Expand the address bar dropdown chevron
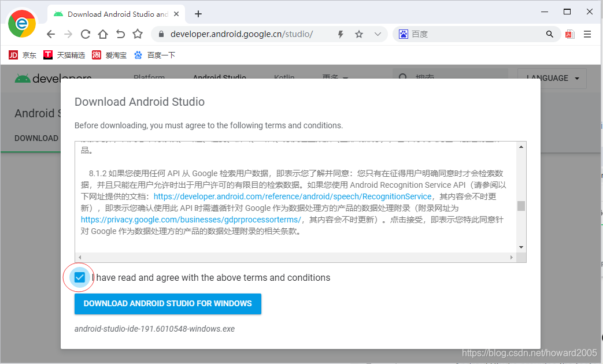The height and width of the screenshot is (364, 603). (x=378, y=34)
